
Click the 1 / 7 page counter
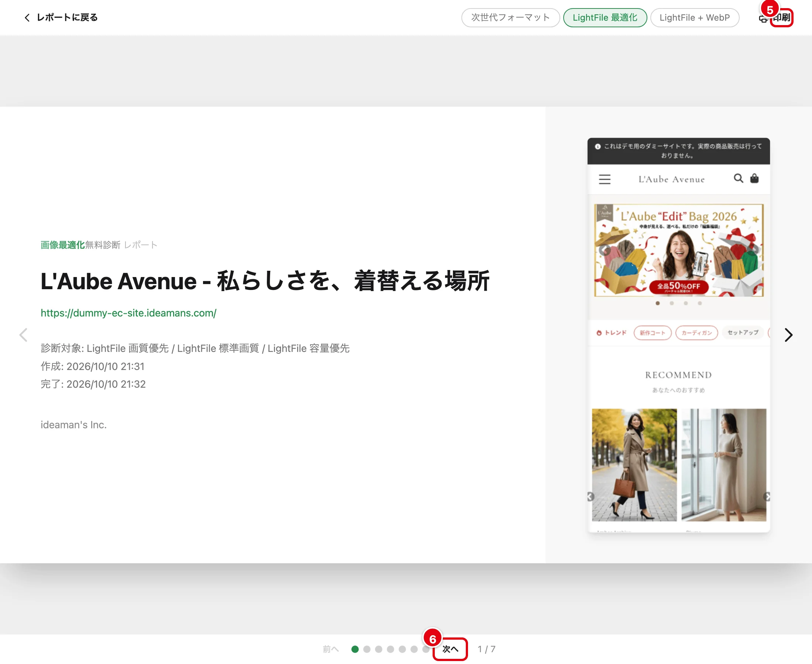(x=486, y=649)
